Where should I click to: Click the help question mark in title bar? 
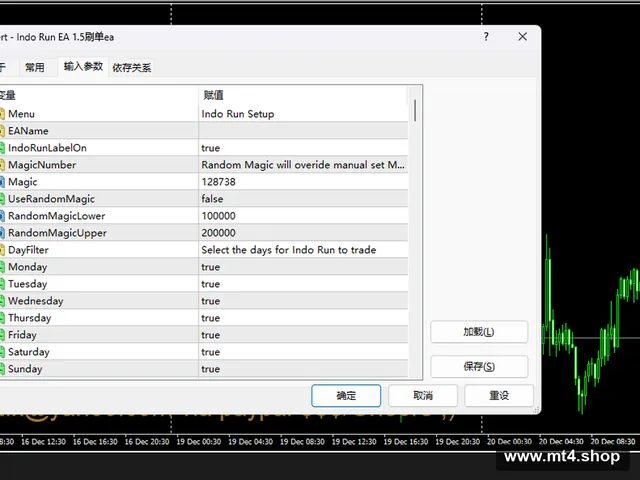486,37
